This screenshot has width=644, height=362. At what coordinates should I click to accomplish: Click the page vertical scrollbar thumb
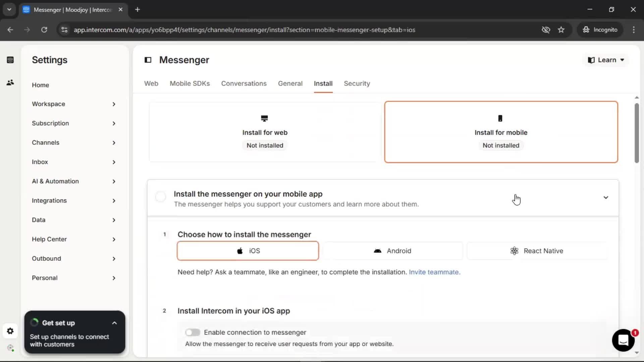[x=637, y=133]
